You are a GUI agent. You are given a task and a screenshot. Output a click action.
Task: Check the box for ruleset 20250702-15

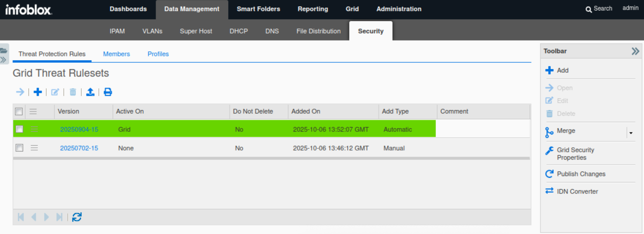pyautogui.click(x=19, y=148)
